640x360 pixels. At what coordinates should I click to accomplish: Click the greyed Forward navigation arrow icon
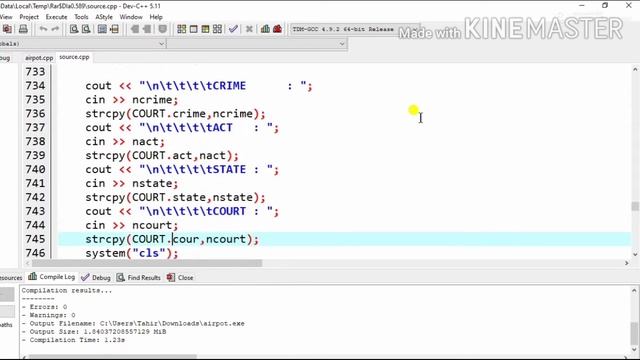coord(147,29)
